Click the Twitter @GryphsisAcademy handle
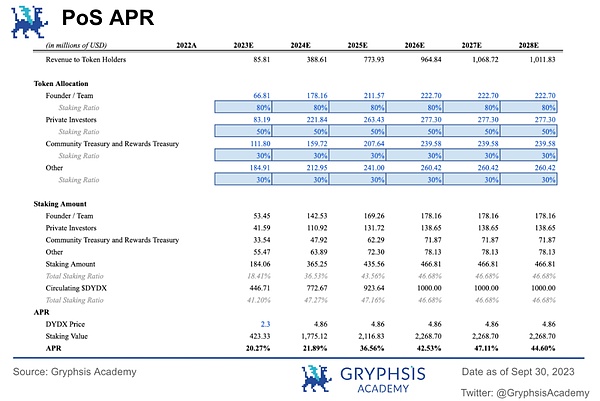Image resolution: width=600 pixels, height=401 pixels. point(527,390)
